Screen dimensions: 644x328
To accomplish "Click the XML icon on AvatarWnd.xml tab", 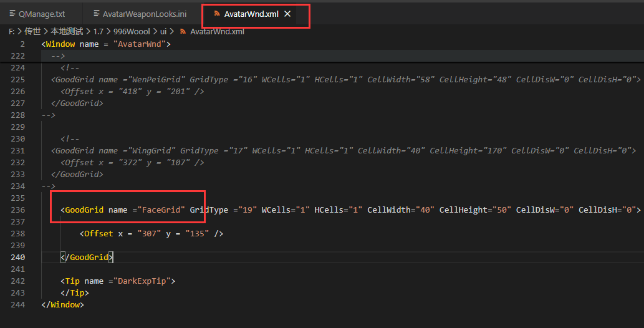I will tap(216, 14).
